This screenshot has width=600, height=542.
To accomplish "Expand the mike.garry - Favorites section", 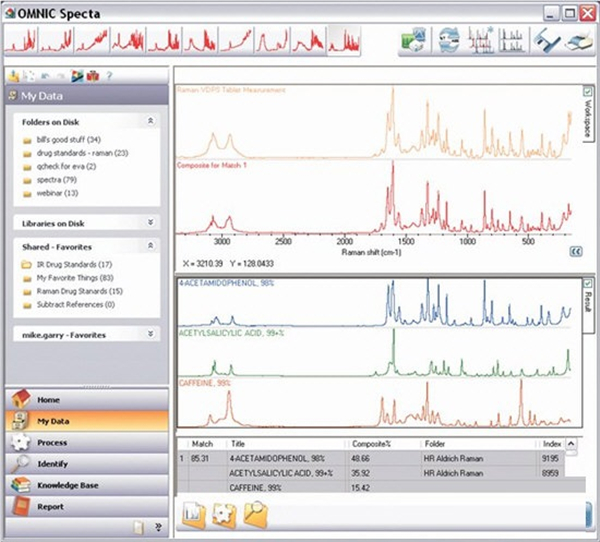I will [150, 334].
